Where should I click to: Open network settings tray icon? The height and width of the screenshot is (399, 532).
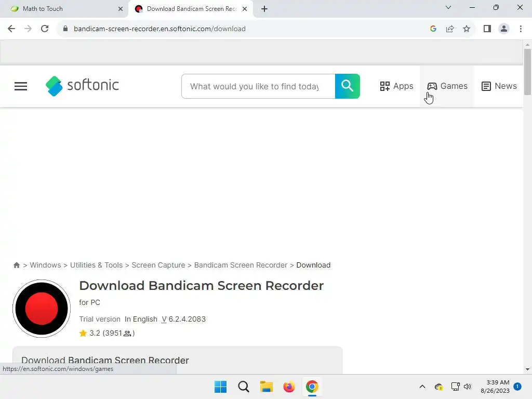tap(455, 387)
